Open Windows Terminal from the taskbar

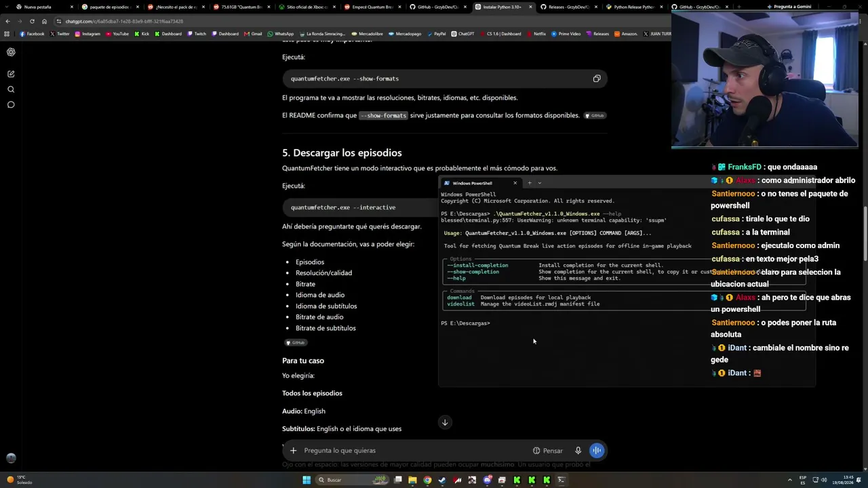561,480
